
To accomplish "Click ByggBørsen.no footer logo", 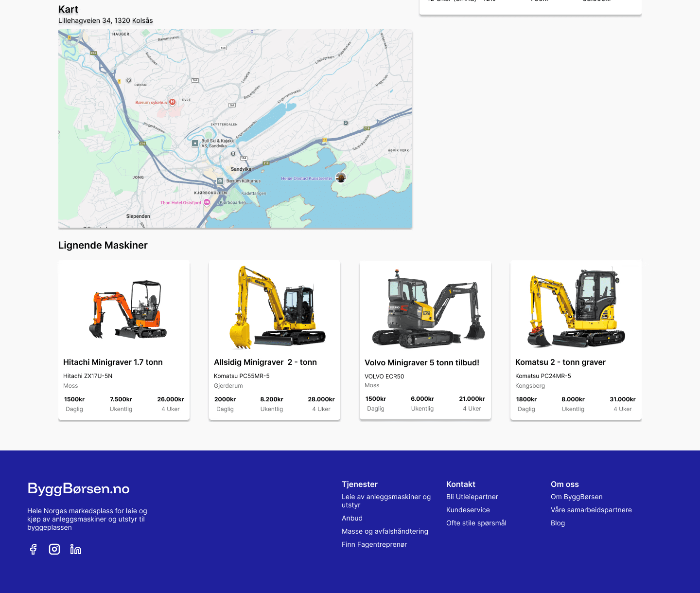I will (79, 488).
